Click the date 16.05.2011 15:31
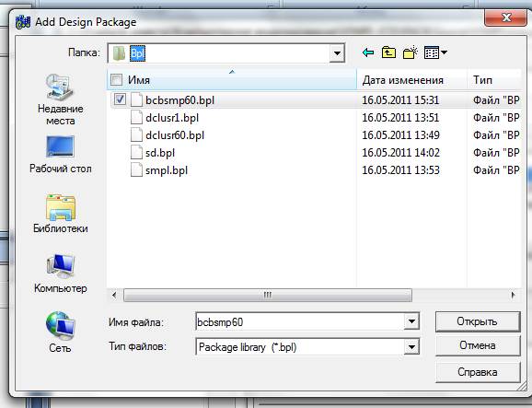 400,100
